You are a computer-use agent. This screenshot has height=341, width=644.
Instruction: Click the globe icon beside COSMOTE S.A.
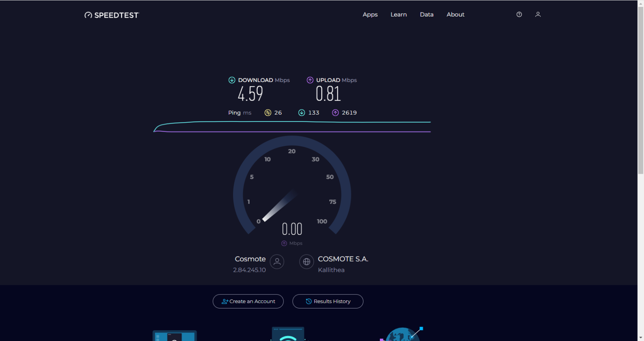(307, 262)
